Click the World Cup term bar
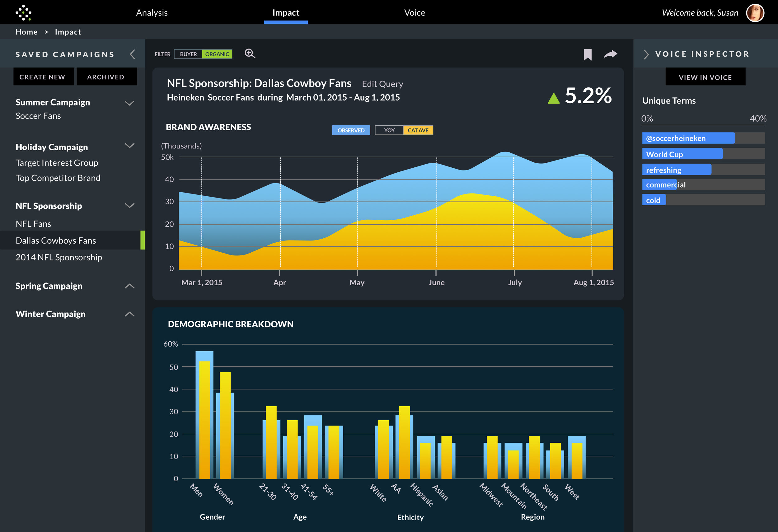This screenshot has width=778, height=532. 703,154
